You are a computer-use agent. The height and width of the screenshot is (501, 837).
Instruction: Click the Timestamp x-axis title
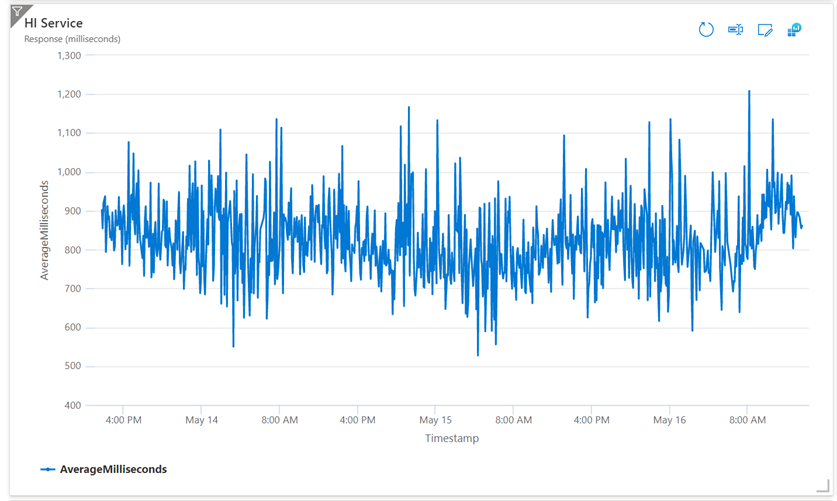pyautogui.click(x=452, y=438)
